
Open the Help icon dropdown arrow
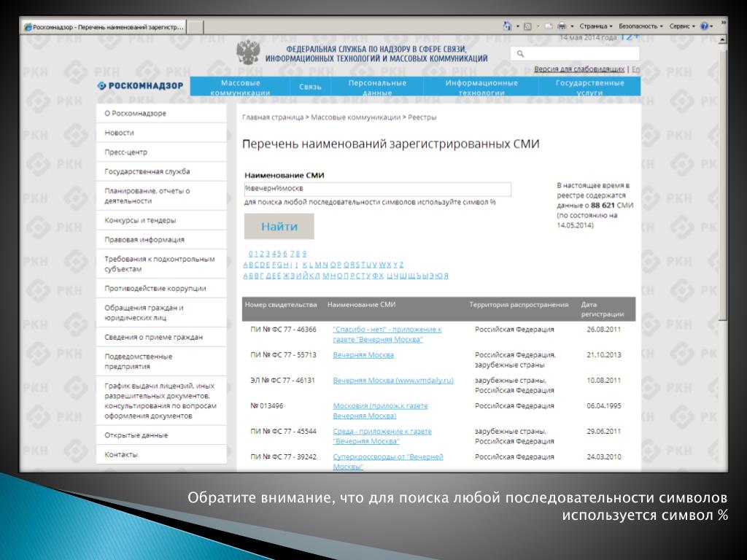pyautogui.click(x=712, y=27)
